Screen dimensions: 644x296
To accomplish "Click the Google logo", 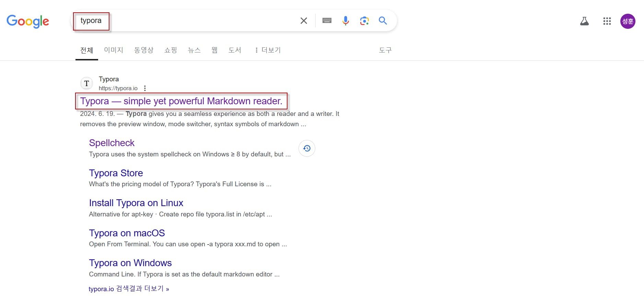I will (x=28, y=21).
